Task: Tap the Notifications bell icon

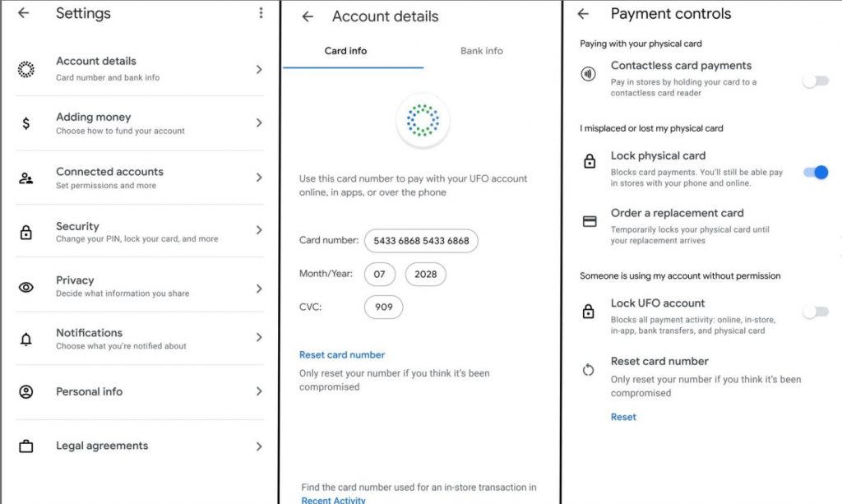Action: [25, 340]
